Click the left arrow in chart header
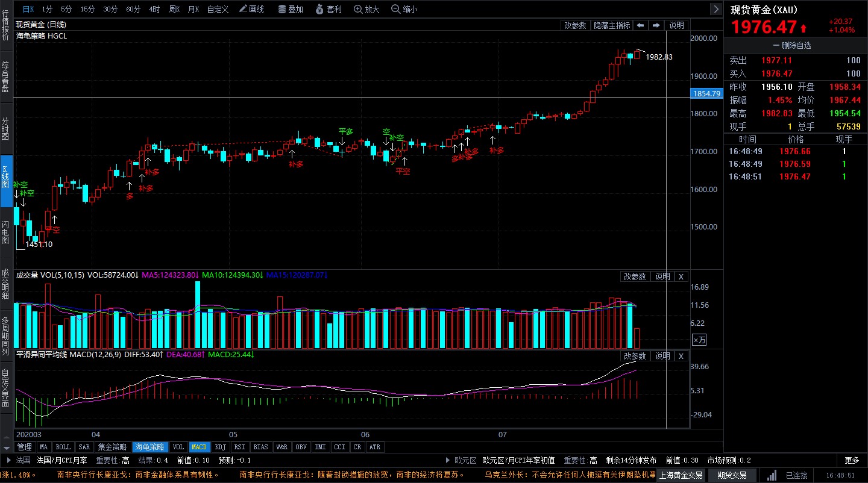This screenshot has height=483, width=868. 640,25
